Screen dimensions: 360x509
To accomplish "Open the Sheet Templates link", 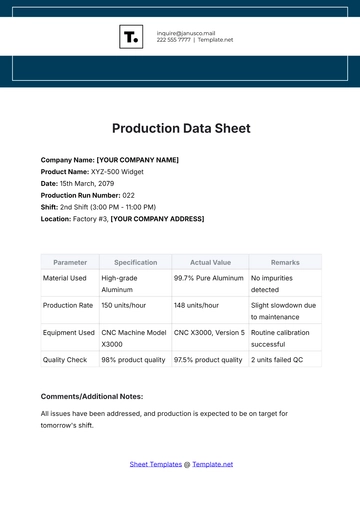I will (x=156, y=464).
